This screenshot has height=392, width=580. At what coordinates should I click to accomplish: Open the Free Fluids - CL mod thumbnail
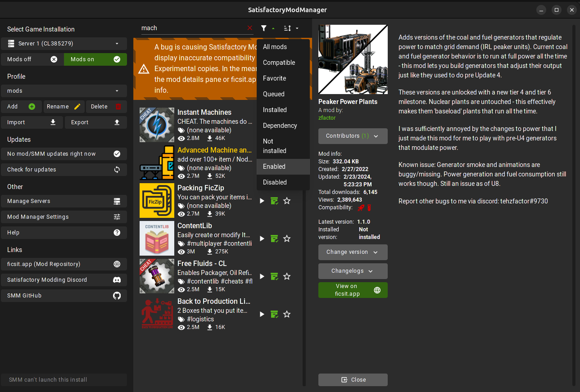tap(157, 276)
